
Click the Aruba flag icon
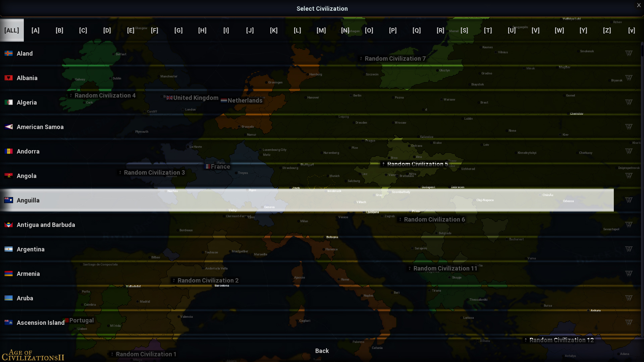8,298
